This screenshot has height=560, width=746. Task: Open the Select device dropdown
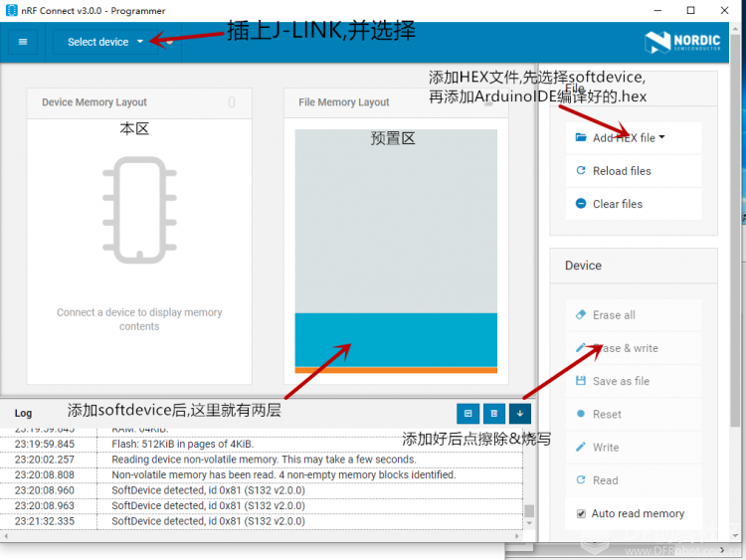click(x=104, y=42)
